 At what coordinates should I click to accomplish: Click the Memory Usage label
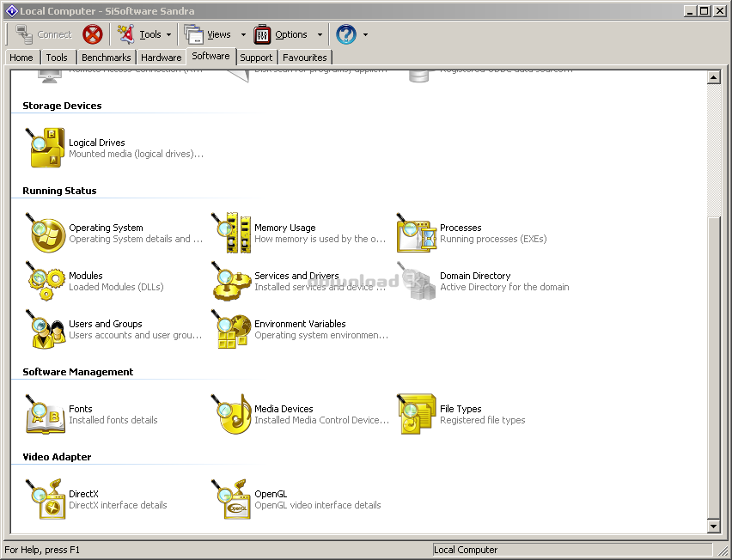point(284,228)
